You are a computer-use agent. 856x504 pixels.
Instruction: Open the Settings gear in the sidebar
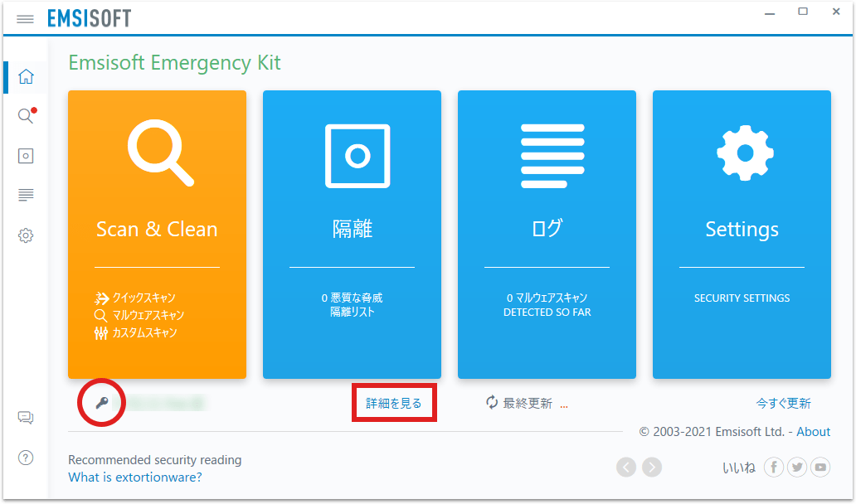coord(26,235)
